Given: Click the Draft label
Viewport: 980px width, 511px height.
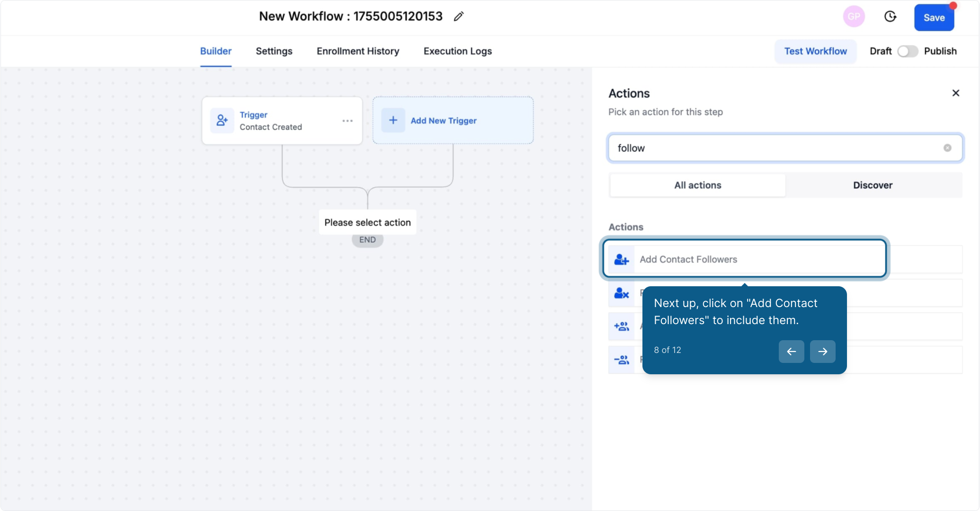Looking at the screenshot, I should 881,51.
